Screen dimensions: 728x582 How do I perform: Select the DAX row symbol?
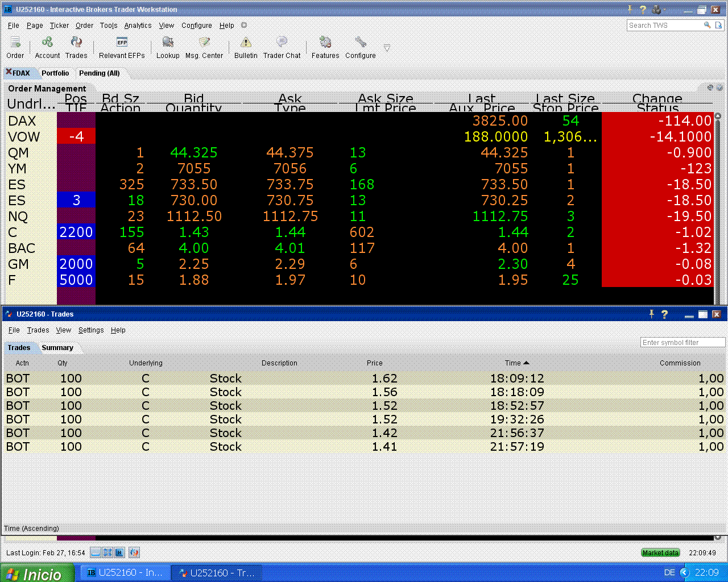click(22, 121)
